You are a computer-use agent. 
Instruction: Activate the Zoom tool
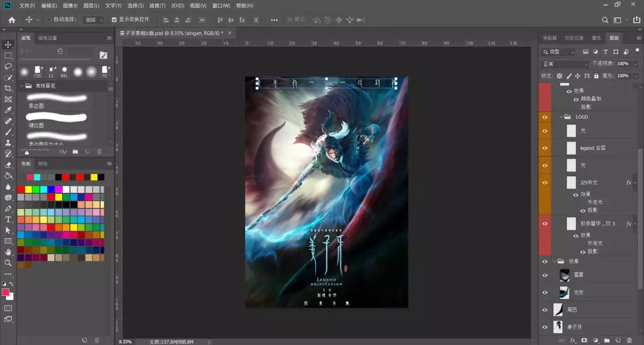8,263
